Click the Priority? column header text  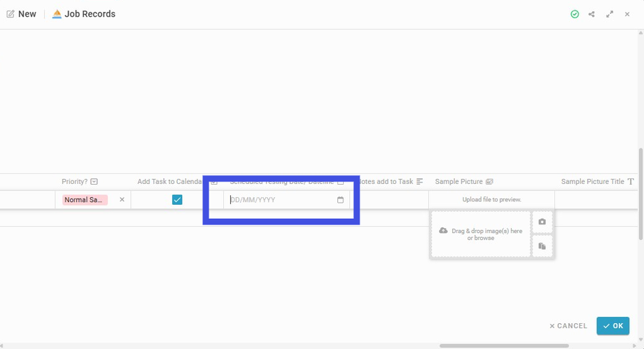(74, 181)
